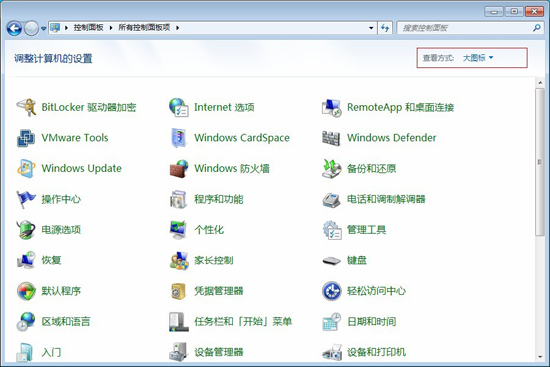Expand the address bar history dropdown

point(371,28)
